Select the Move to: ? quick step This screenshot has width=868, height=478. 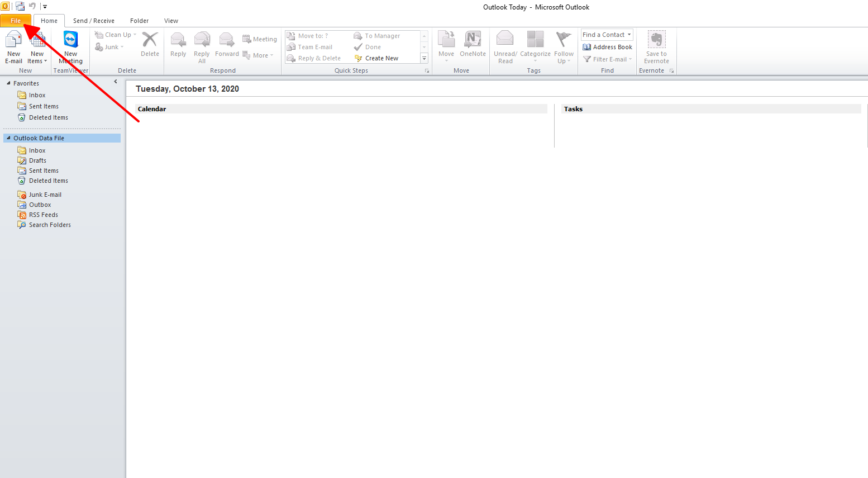[x=308, y=36]
